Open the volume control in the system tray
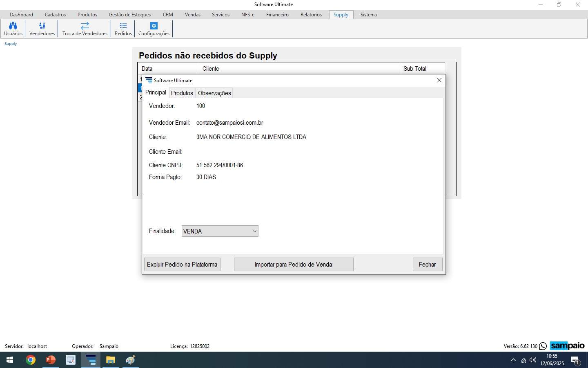This screenshot has width=588, height=368. tap(533, 360)
